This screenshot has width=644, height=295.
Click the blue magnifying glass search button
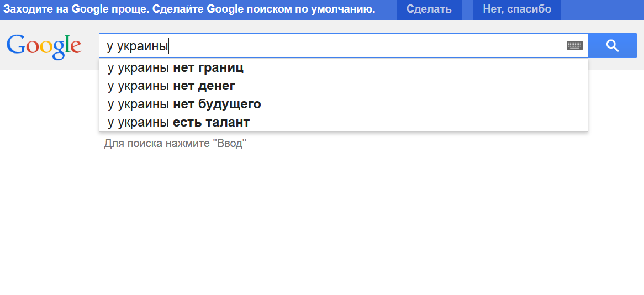click(x=613, y=46)
